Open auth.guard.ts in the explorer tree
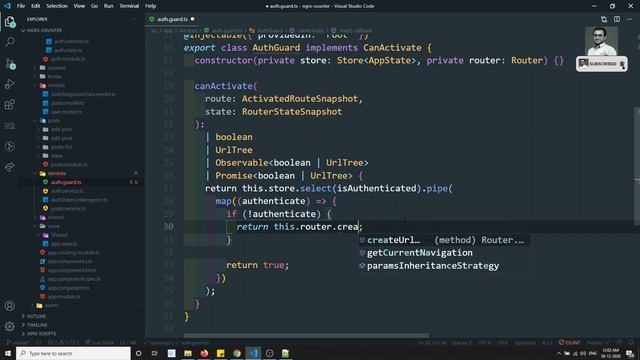The image size is (640, 360). [66, 182]
